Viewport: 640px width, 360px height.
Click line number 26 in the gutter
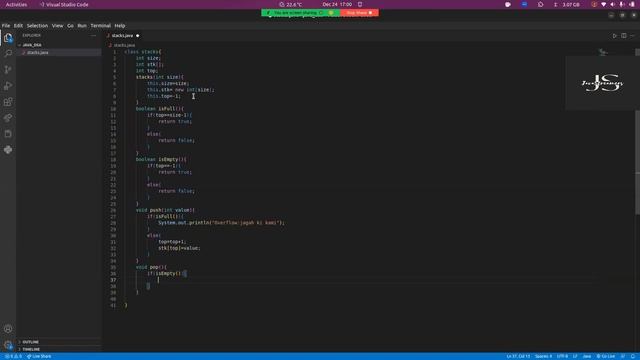[113, 210]
